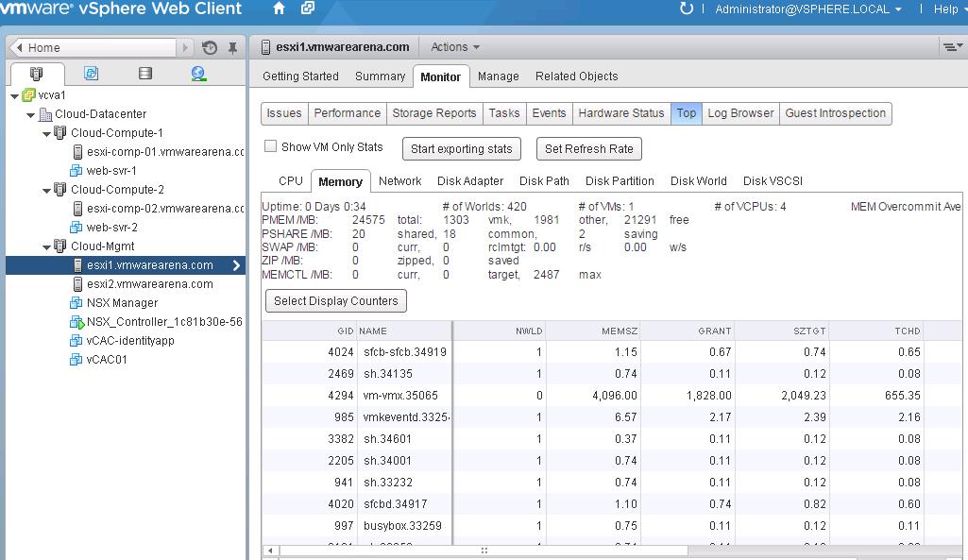Select the busybox.33259 process row
The width and height of the screenshot is (968, 560).
(614, 525)
